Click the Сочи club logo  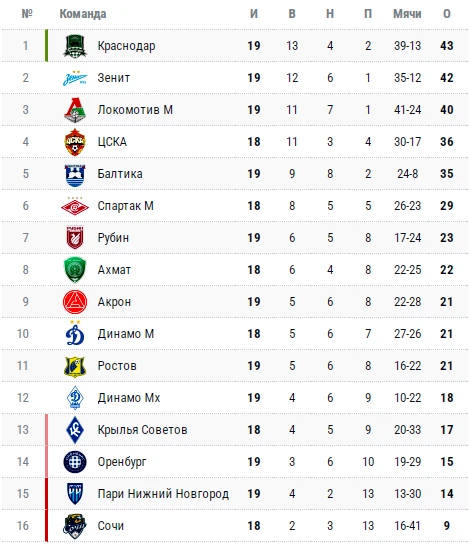pyautogui.click(x=75, y=526)
